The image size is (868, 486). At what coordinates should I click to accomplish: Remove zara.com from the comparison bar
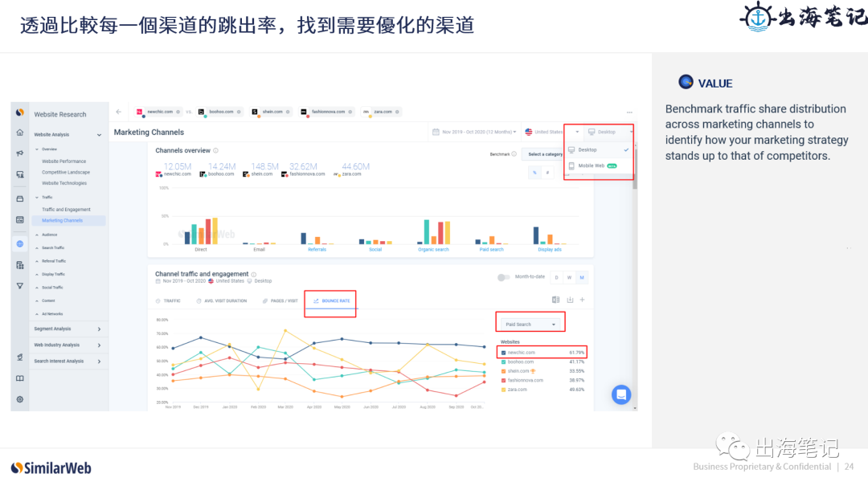(397, 112)
